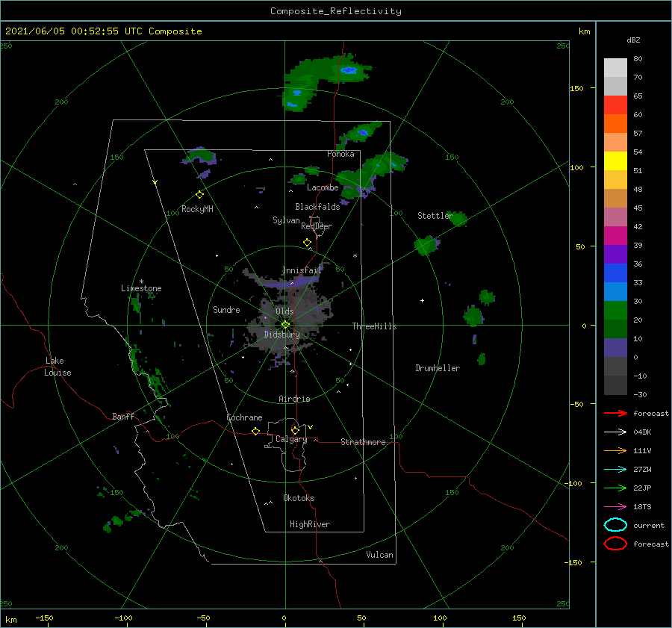The width and height of the screenshot is (672, 628).
Task: Select the light gray 70 dBZ swatch
Action: point(615,68)
